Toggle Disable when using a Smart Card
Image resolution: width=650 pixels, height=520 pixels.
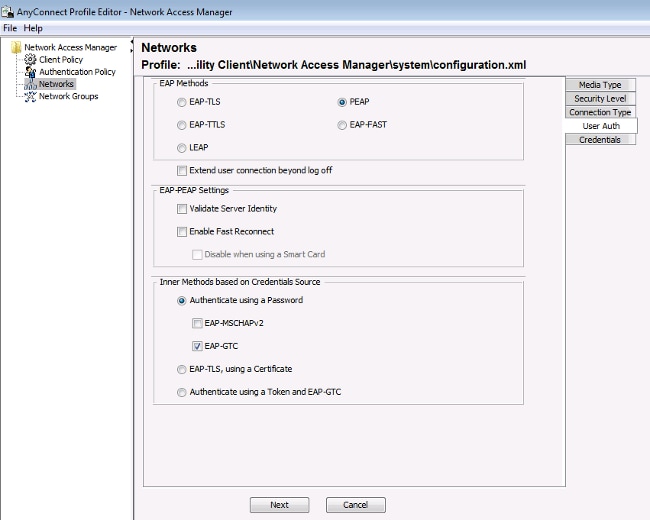(x=197, y=255)
